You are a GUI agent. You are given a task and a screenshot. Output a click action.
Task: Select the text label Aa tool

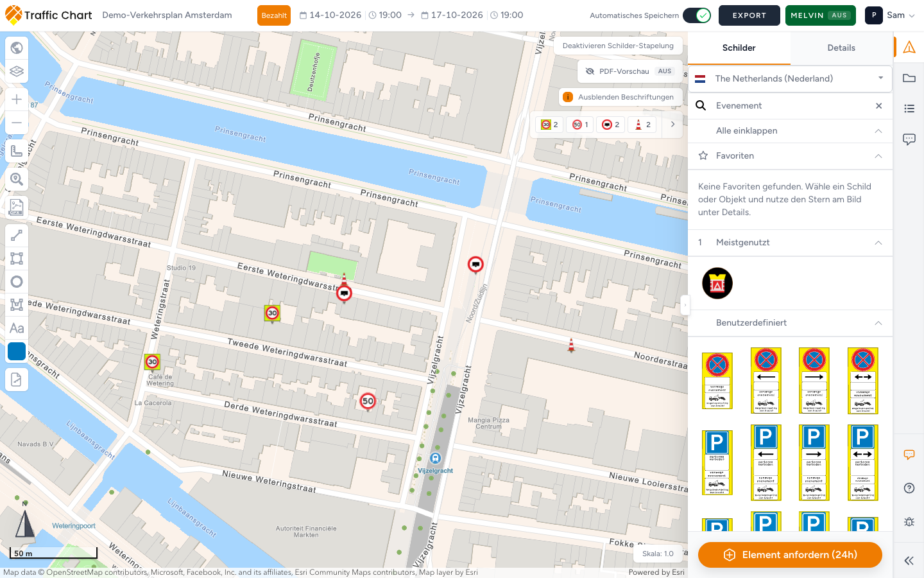[x=17, y=328]
